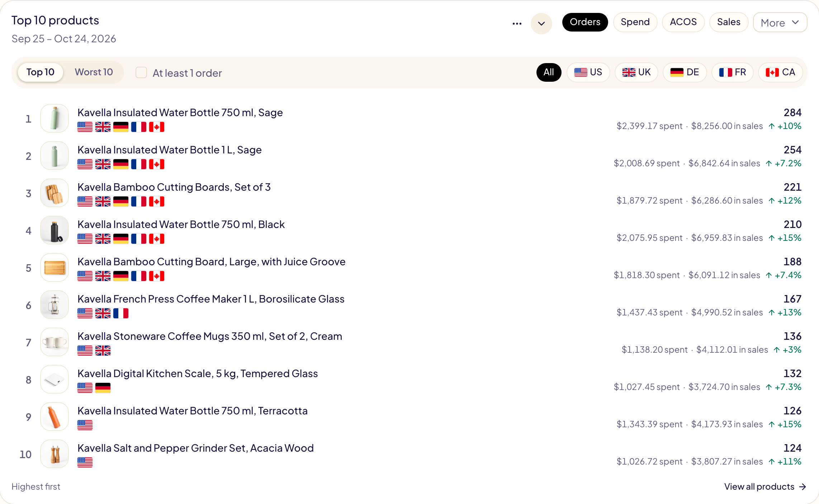Screen dimensions: 819x504
Task: Switch to Worst 10 view
Action: click(x=94, y=72)
